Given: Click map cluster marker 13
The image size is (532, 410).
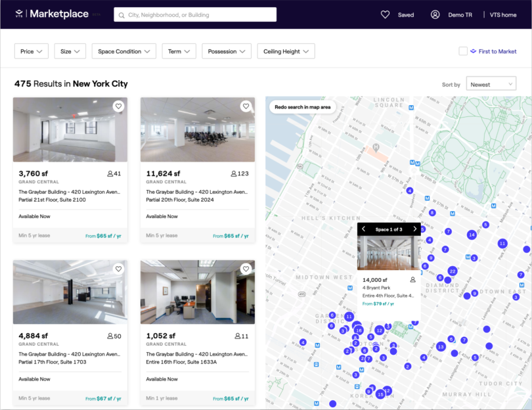Looking at the screenshot, I should pyautogui.click(x=441, y=346).
